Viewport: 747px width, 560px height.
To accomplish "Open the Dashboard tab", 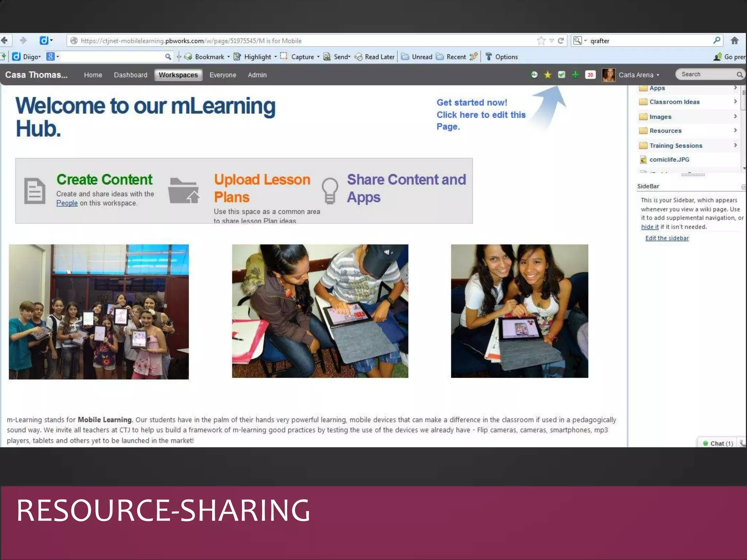I will (x=131, y=75).
